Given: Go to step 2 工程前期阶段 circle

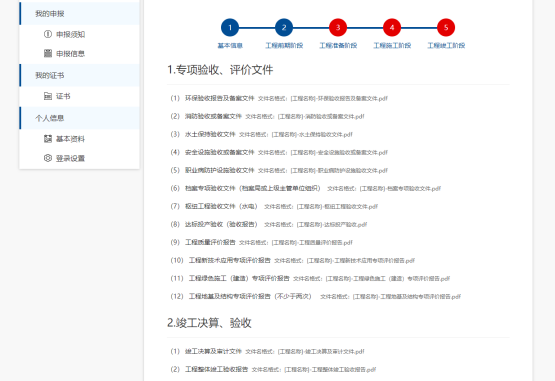Looking at the screenshot, I should [284, 28].
